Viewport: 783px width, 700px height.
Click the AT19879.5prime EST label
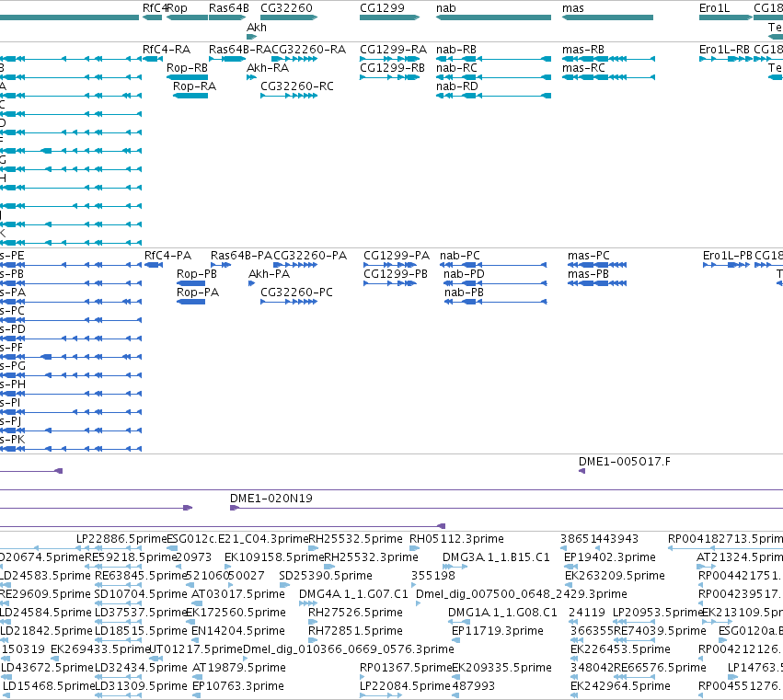pyautogui.click(x=239, y=668)
